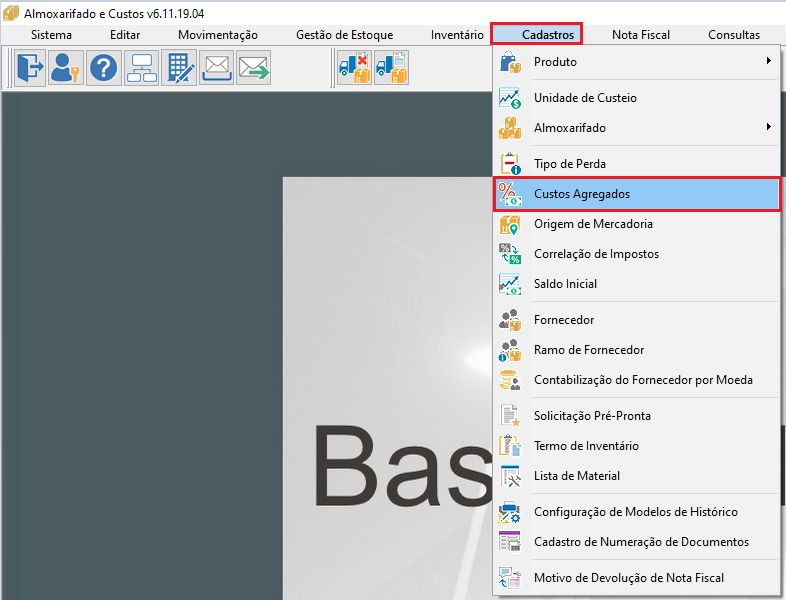This screenshot has width=786, height=600.
Task: Click the truck with red X toolbar icon
Action: [354, 68]
